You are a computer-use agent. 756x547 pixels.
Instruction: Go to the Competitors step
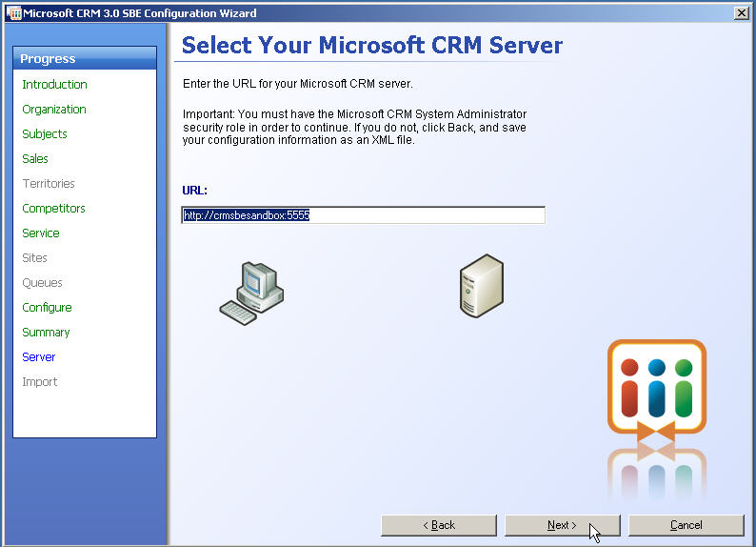point(53,209)
